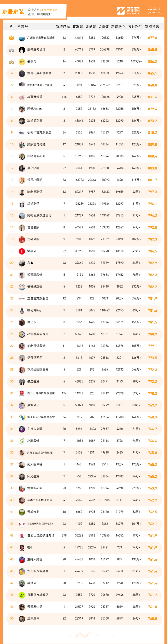Open the avatar of 装修帮
Image resolution: width=167 pixels, height=644 pixels.
tap(22, 62)
